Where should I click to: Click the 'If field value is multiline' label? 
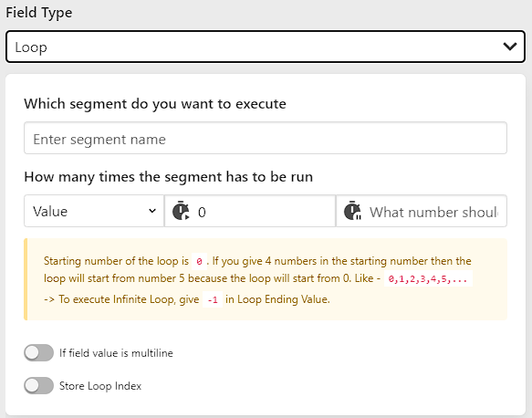[116, 353]
